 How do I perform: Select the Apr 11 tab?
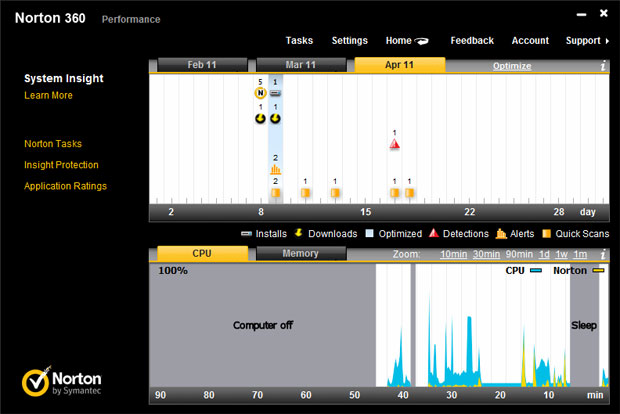400,64
